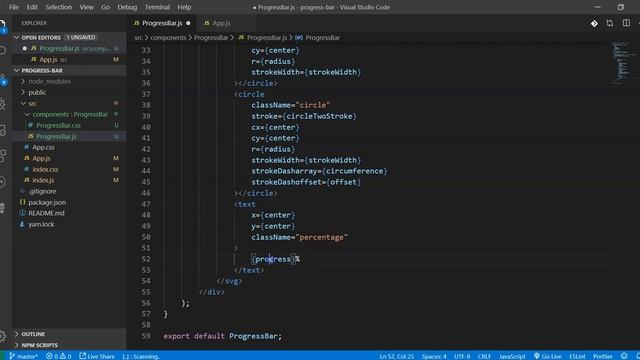
Task: Click the src breadcrumb
Action: [138, 38]
